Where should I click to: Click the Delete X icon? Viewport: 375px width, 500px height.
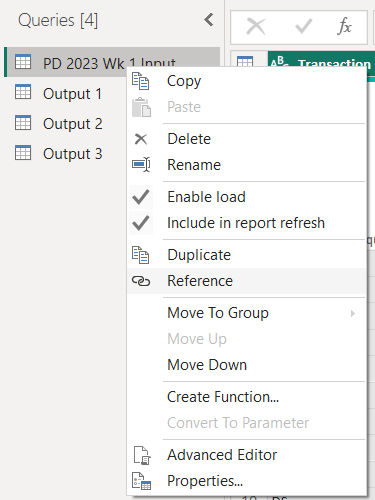[x=141, y=139]
